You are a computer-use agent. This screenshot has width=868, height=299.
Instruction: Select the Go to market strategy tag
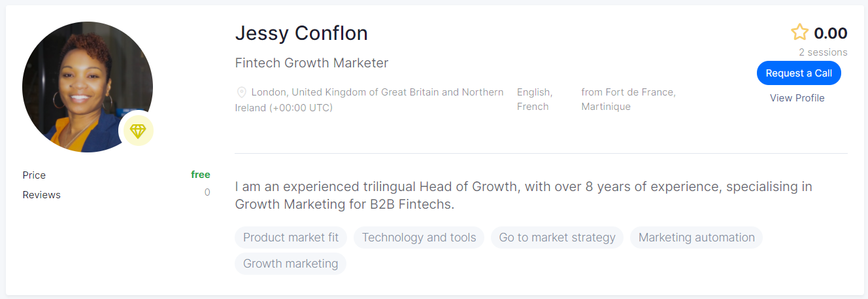(557, 237)
